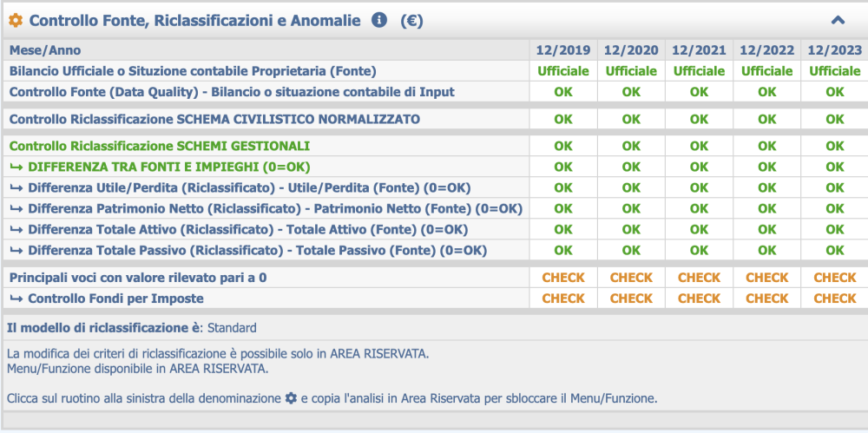Select the 'SCHEMA CIVILISTICO NORMALIZZATO' row label
Viewport: 868px width, 433px height.
tap(214, 119)
